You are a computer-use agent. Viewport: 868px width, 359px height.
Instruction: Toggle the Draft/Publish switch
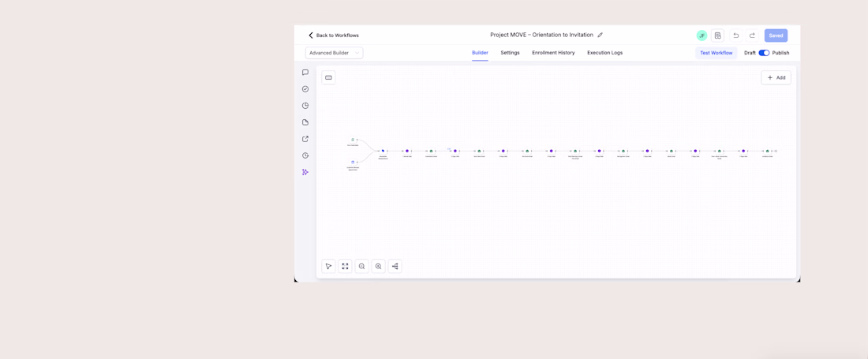[764, 53]
